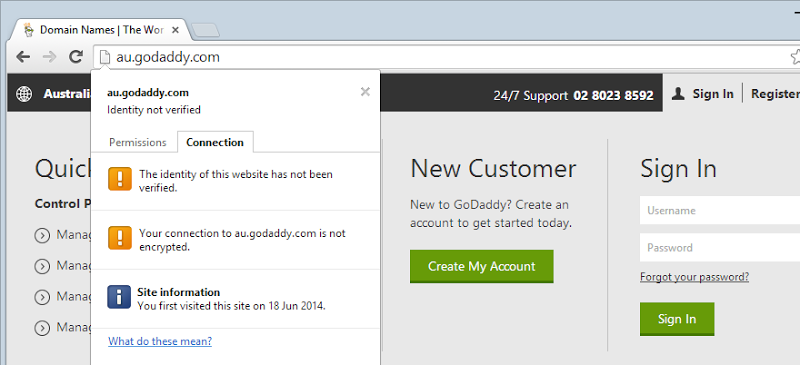Open the 'Forgot your password?' link
This screenshot has height=365, width=800.
point(694,277)
